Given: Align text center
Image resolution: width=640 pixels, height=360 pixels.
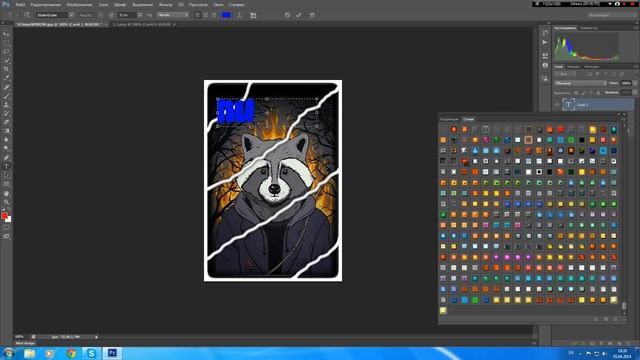Looking at the screenshot, I should point(206,15).
